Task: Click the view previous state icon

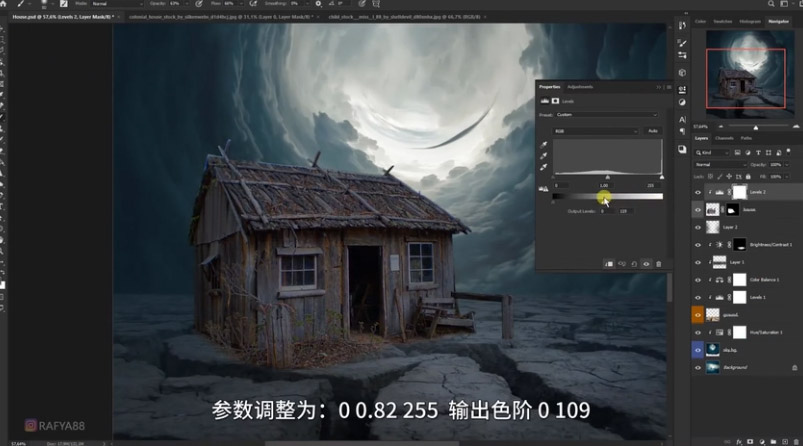Action: (x=620, y=263)
